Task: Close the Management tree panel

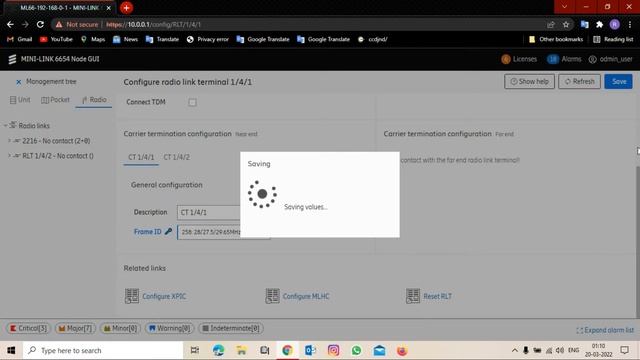Action: pyautogui.click(x=18, y=82)
